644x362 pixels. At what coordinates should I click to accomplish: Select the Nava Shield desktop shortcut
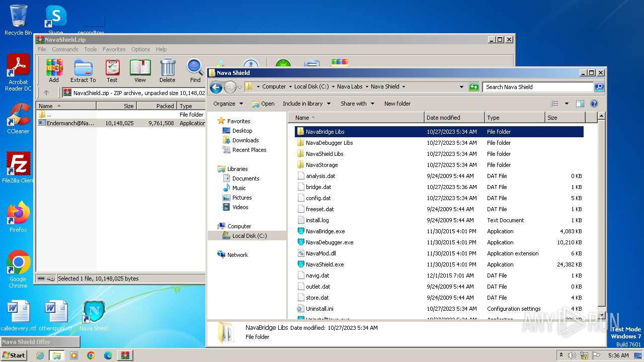pyautogui.click(x=94, y=315)
